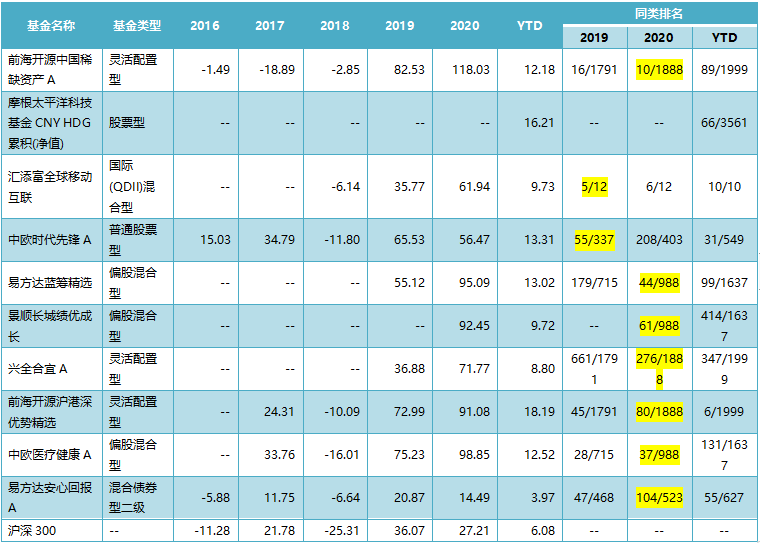The height and width of the screenshot is (543, 760).
Task: Click the -18.89 value in 2017 column
Action: point(276,70)
